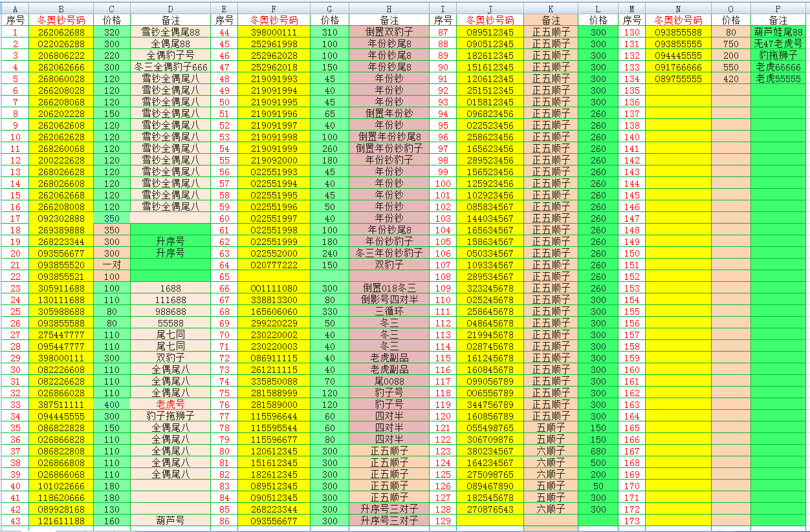Select the 老虎66666 note cell

pos(778,67)
